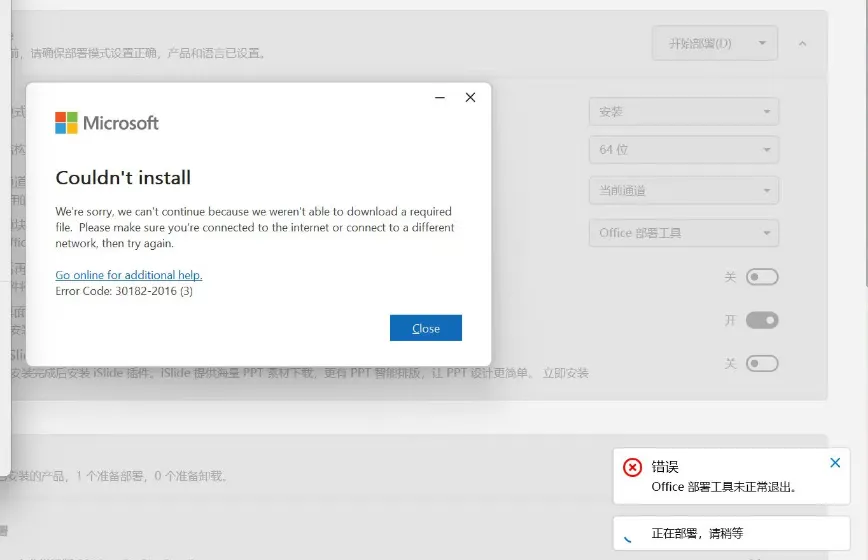Open the 安装 deployment mode dropdown
868x560 pixels.
click(x=684, y=112)
